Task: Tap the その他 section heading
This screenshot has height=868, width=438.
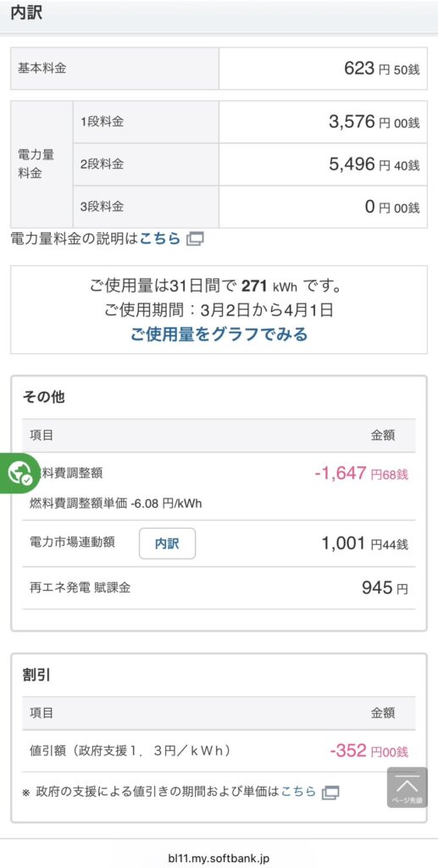Action: click(43, 397)
